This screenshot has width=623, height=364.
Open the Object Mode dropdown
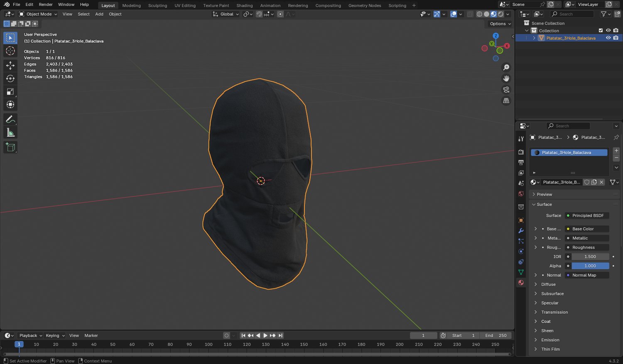[38, 14]
